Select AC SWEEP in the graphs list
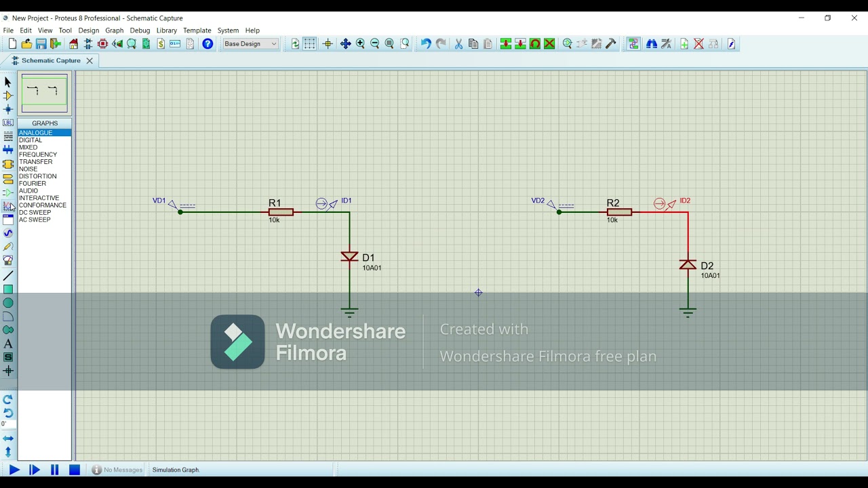868x488 pixels. tap(44, 220)
